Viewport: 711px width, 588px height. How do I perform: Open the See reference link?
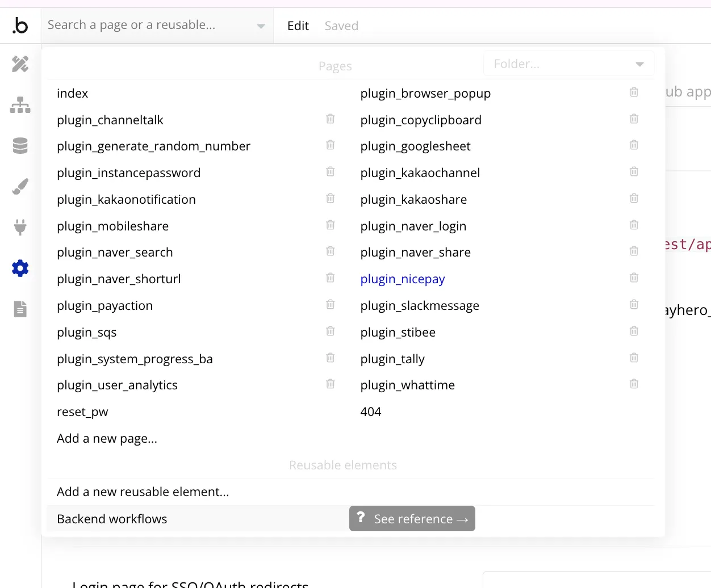click(x=412, y=519)
